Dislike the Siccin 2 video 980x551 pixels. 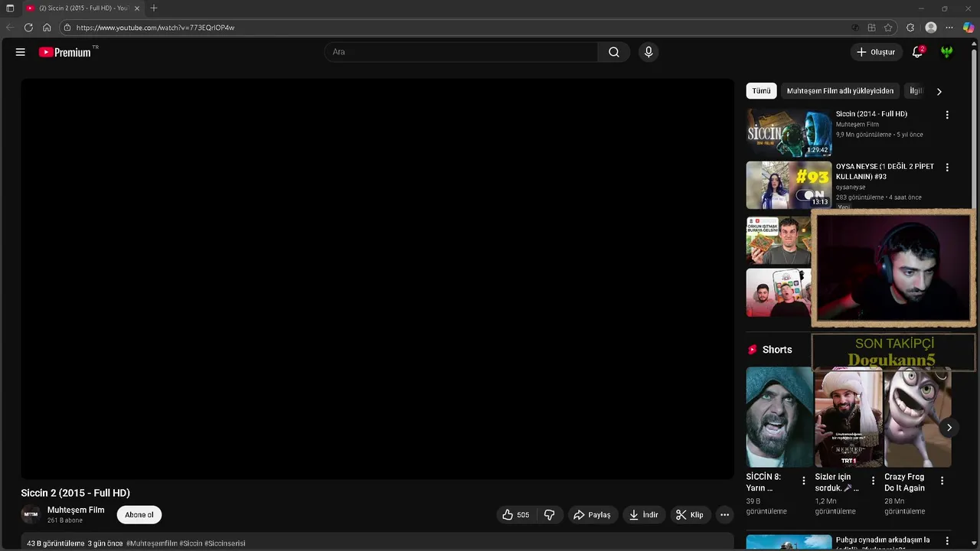549,515
